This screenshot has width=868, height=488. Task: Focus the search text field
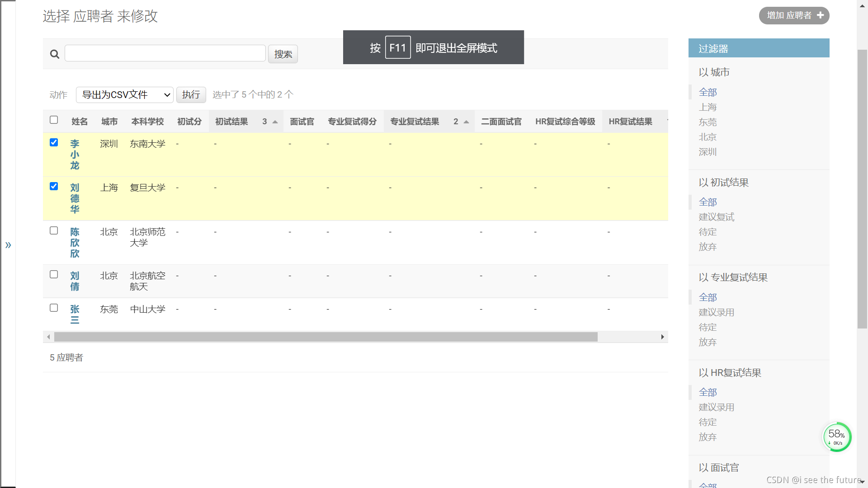click(165, 53)
